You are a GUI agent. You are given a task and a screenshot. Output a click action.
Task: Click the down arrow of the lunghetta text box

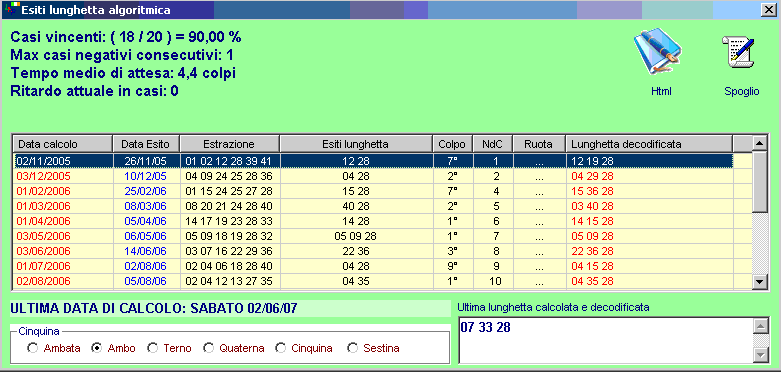(760, 355)
